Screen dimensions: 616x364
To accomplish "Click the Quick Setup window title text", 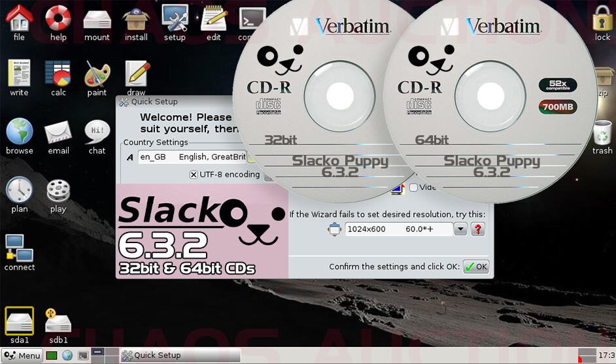I will pos(154,102).
